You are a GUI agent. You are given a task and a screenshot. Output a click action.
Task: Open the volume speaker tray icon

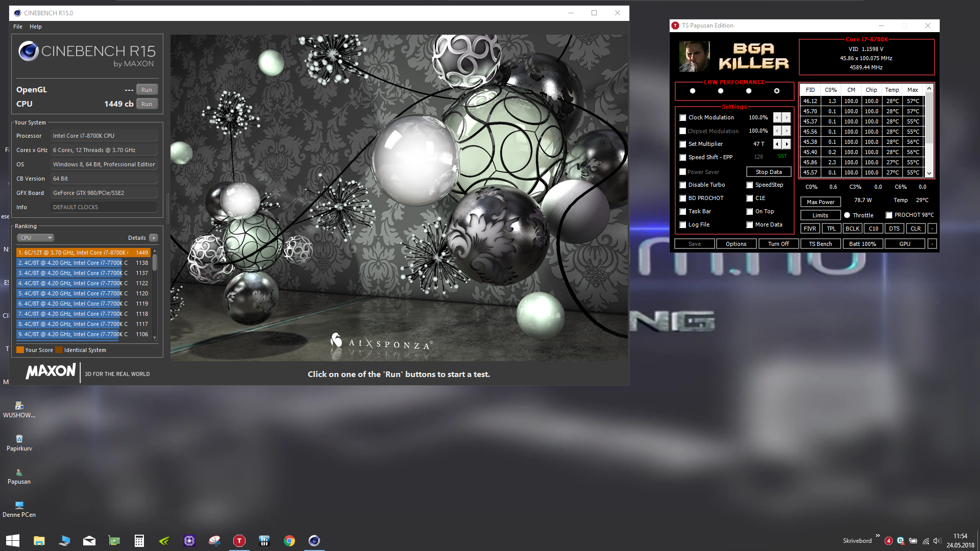pos(937,541)
